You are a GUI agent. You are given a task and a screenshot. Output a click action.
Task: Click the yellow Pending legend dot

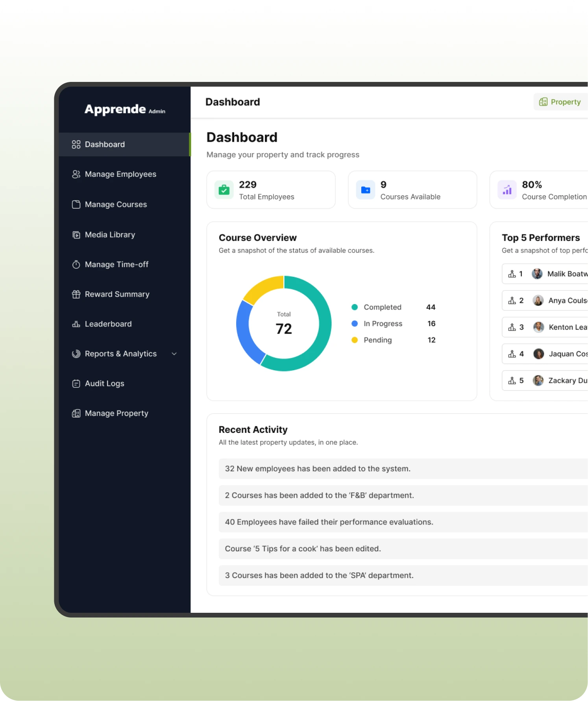click(355, 340)
